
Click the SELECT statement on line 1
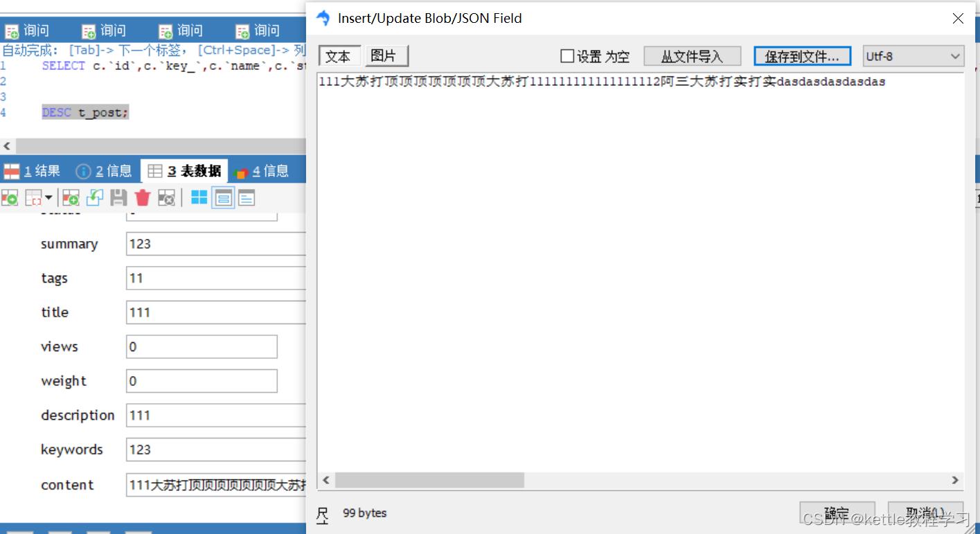[x=173, y=66]
